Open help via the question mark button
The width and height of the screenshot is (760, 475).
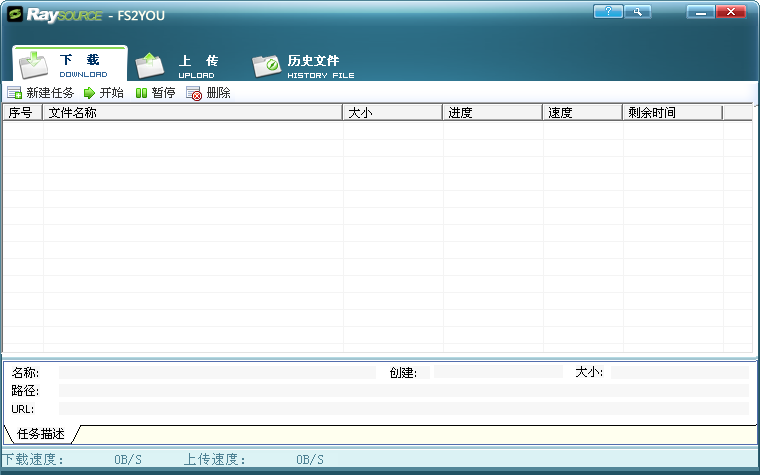point(607,12)
